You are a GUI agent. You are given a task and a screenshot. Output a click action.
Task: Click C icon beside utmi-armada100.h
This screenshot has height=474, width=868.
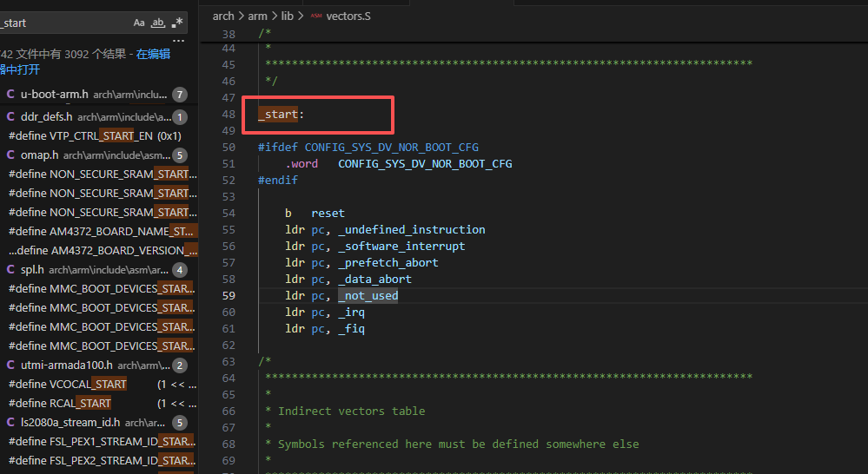tap(10, 365)
